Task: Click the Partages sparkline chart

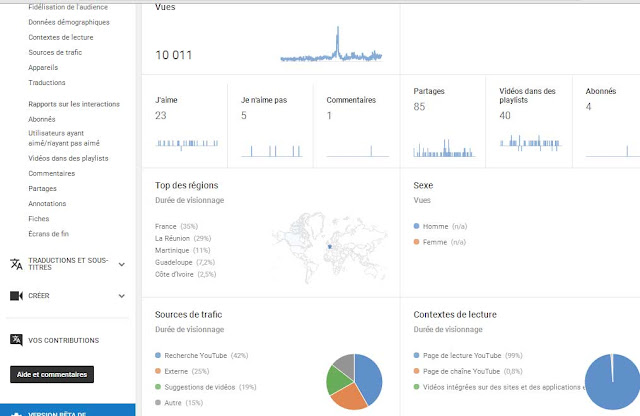Action: [x=444, y=148]
